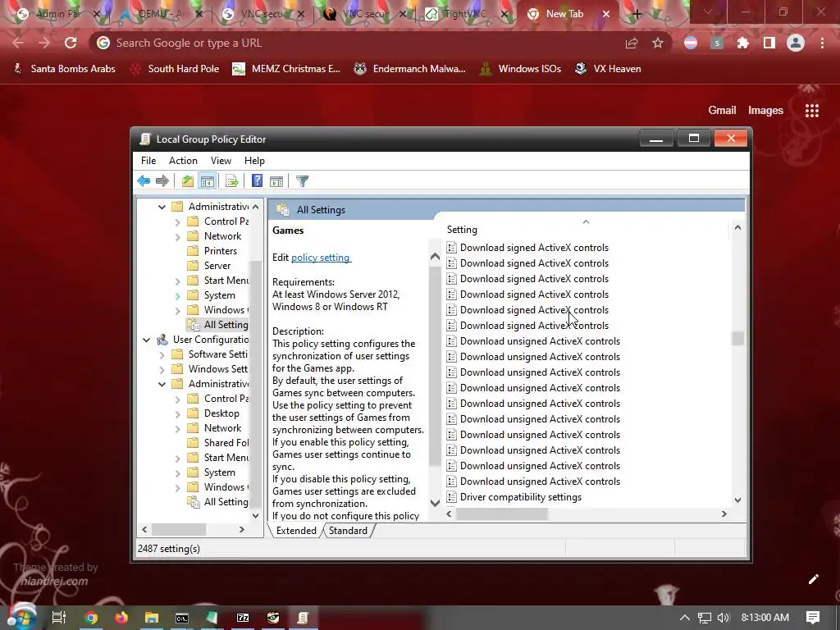
Task: Switch to the QEMU Chrome tab
Action: click(161, 14)
